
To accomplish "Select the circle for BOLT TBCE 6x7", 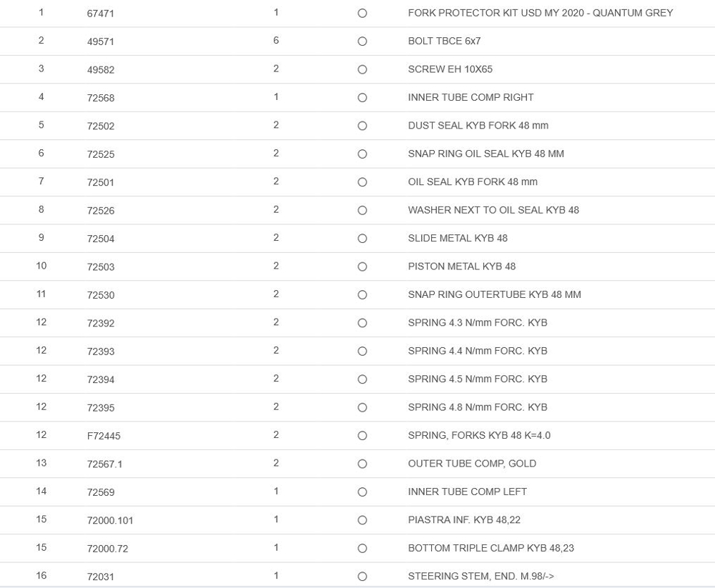I will 362,41.
